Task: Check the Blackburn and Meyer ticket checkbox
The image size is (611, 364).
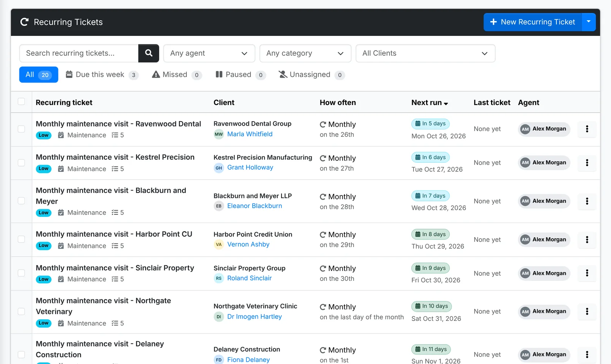Action: (21, 201)
